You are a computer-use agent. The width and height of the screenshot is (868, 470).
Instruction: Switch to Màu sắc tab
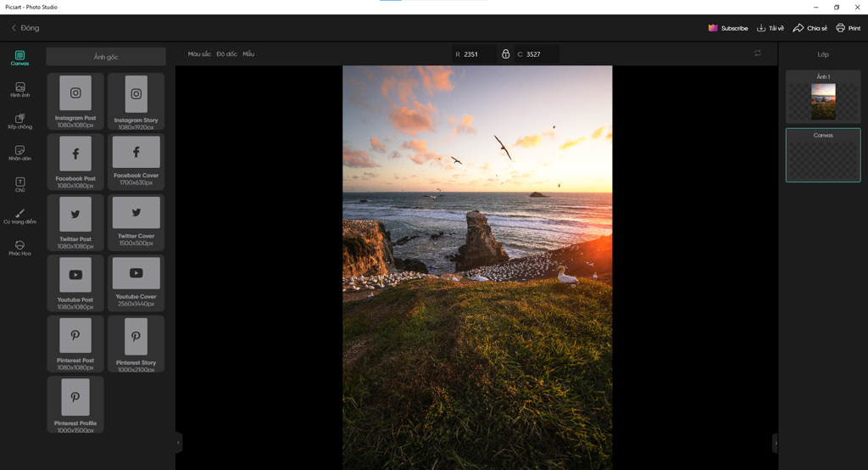[x=199, y=53]
